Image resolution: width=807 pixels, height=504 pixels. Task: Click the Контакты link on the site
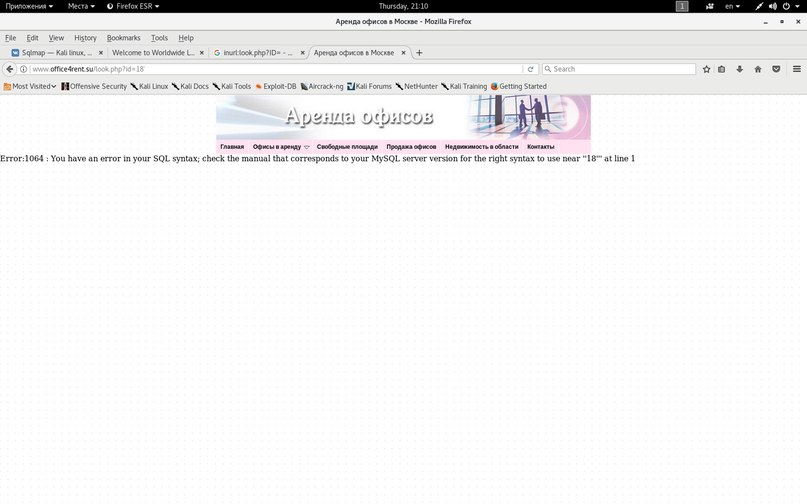(x=540, y=146)
